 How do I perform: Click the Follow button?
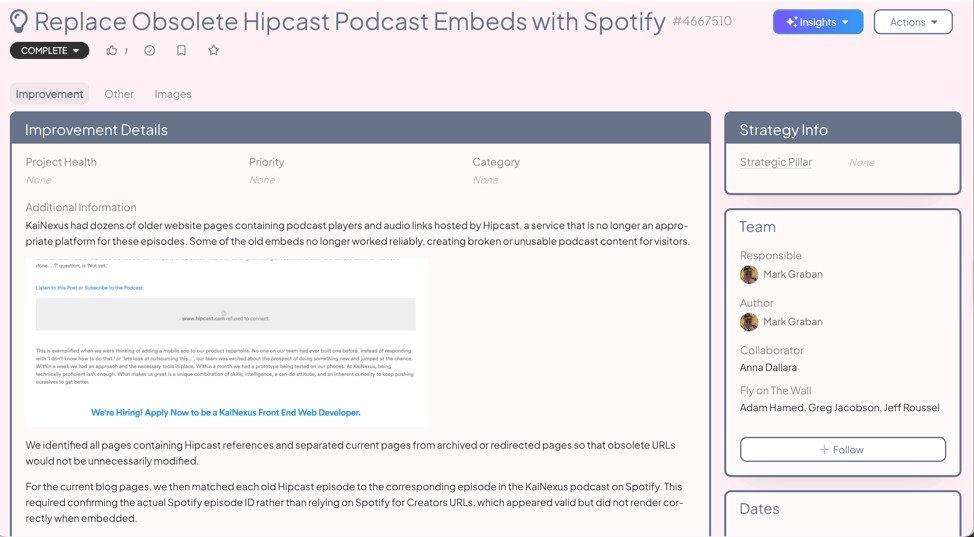(843, 449)
